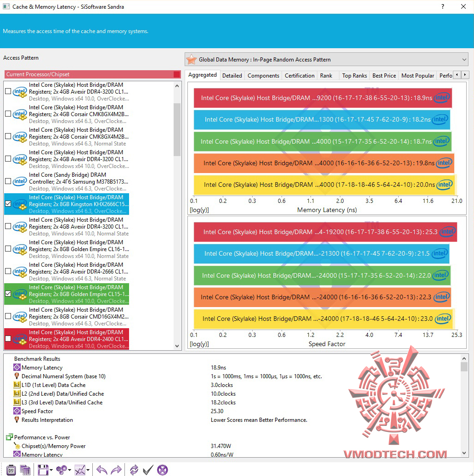
Task: Switch to the Most Popular tab
Action: (418, 76)
